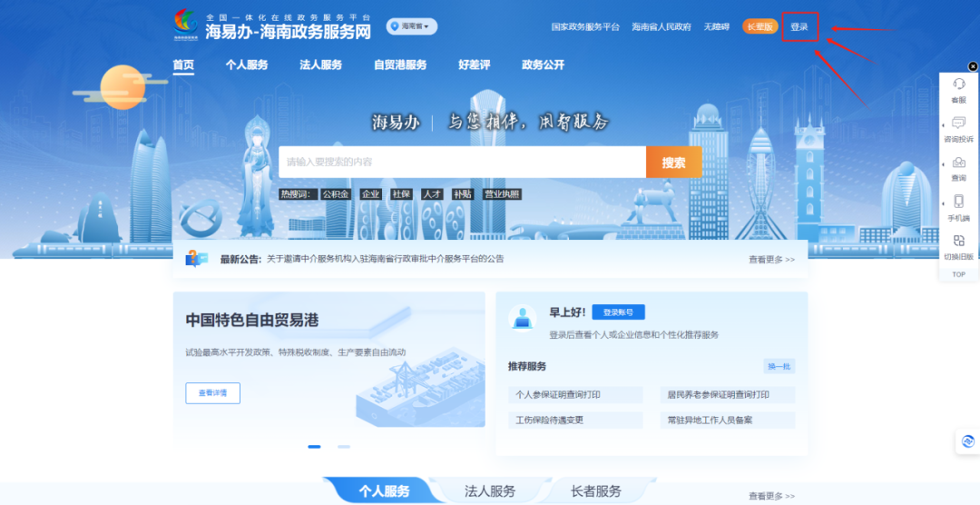Open 个人参保证明查询打印 service
Viewport: 980px width, 505px height.
[x=575, y=395]
